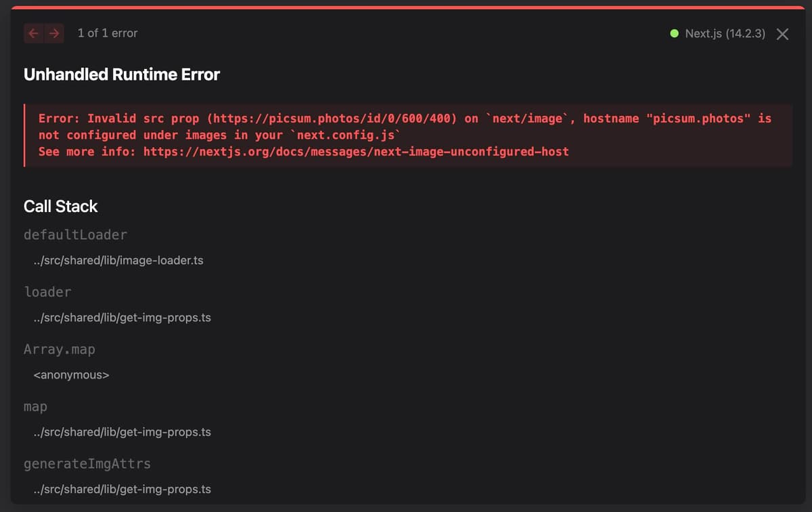The width and height of the screenshot is (812, 512).
Task: Expand the generateImgAttrs stack frame
Action: click(x=87, y=463)
